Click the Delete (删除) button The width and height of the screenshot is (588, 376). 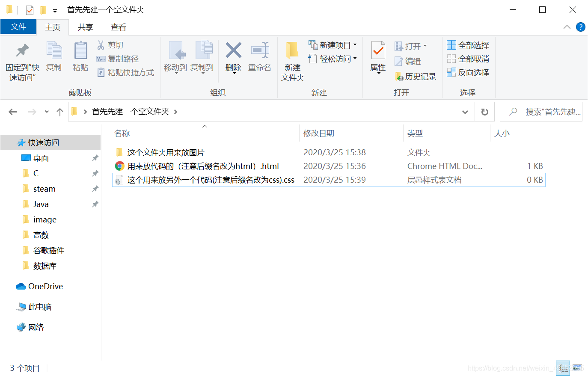(233, 57)
